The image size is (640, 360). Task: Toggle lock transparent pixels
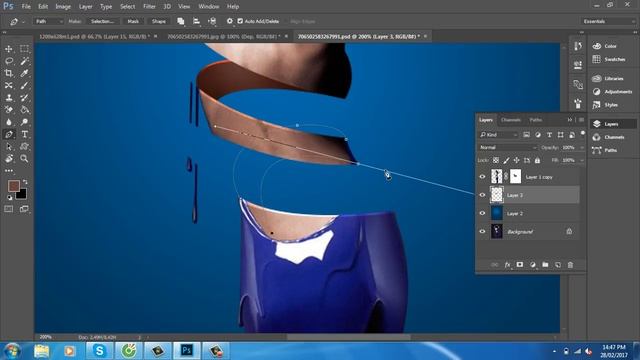tap(496, 160)
